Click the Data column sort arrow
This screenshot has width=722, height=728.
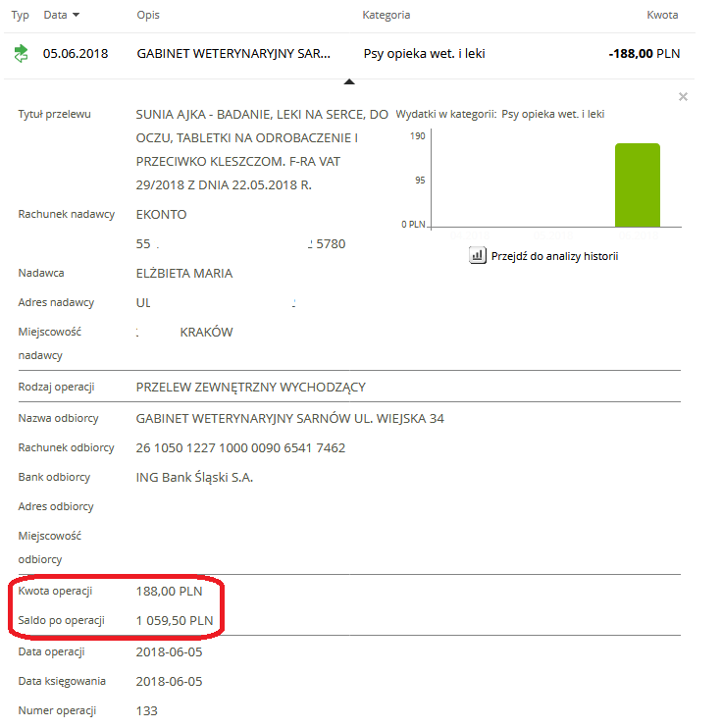77,16
